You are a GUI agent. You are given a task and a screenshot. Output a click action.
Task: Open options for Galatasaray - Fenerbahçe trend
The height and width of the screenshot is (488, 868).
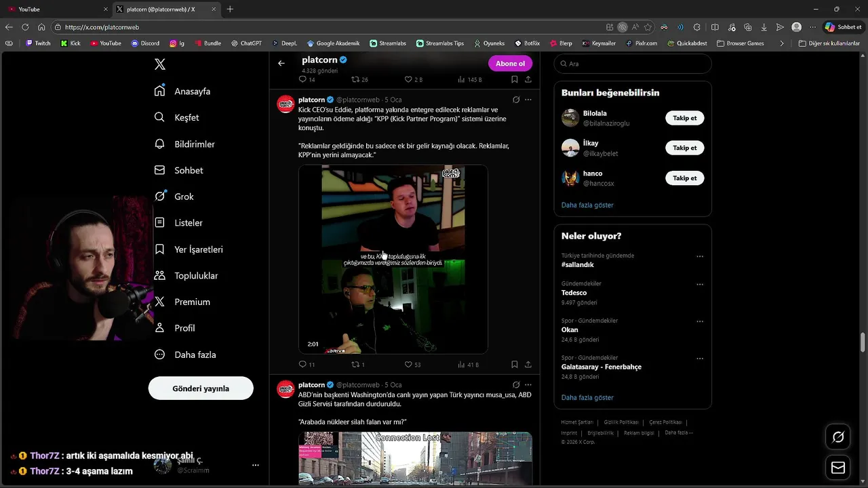pos(700,359)
